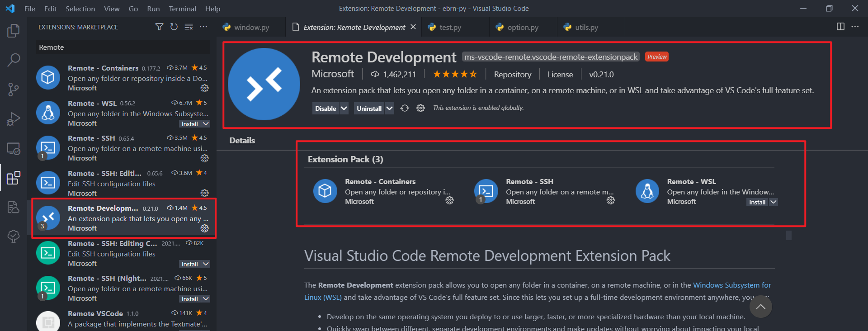This screenshot has width=868, height=331.
Task: Click extension ID ms-vscode-remote.vscode-remote-extensionpack
Action: point(551,57)
